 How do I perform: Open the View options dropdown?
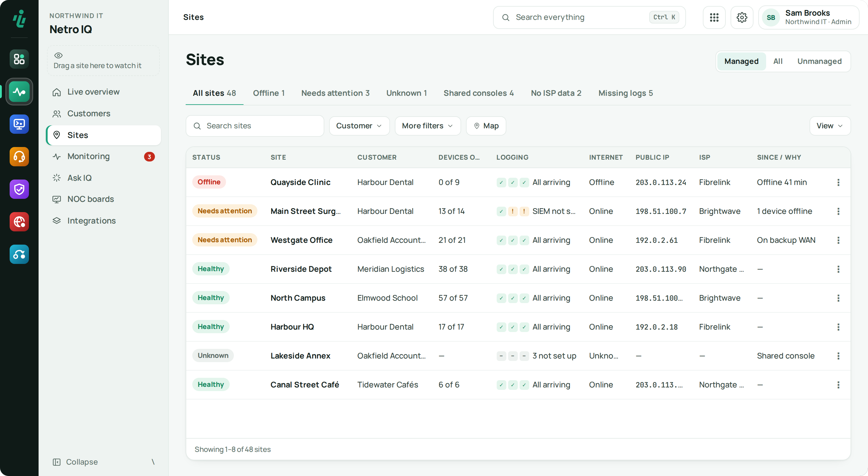(830, 126)
